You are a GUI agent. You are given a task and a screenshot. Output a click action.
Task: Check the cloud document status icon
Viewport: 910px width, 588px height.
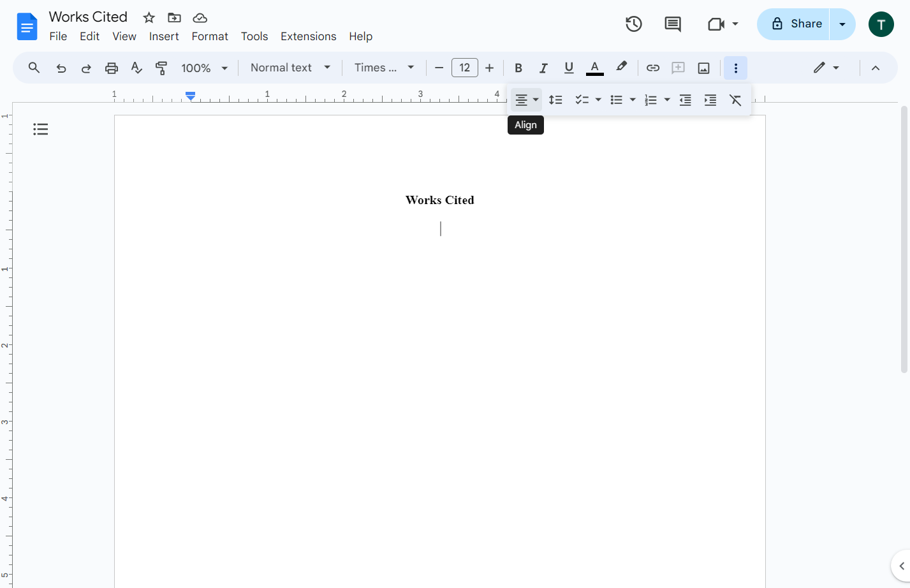click(200, 18)
